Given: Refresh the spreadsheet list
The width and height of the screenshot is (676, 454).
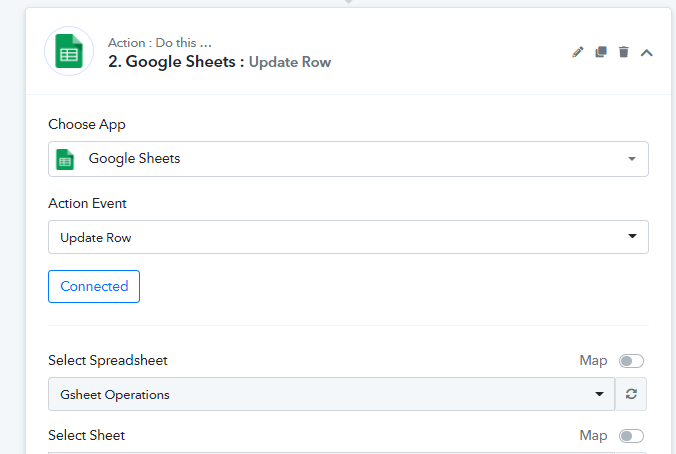Looking at the screenshot, I should 631,394.
